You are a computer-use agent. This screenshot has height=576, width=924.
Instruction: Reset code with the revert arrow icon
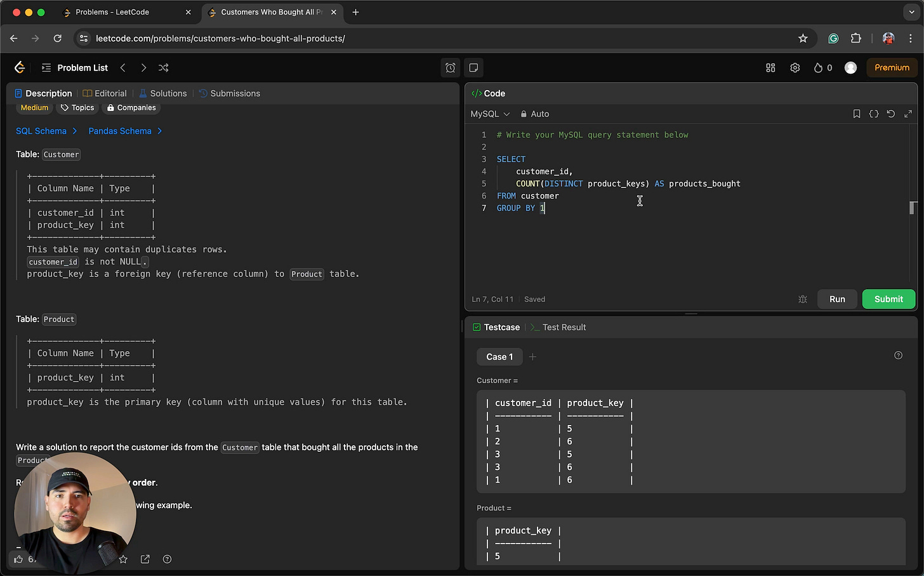pos(891,114)
